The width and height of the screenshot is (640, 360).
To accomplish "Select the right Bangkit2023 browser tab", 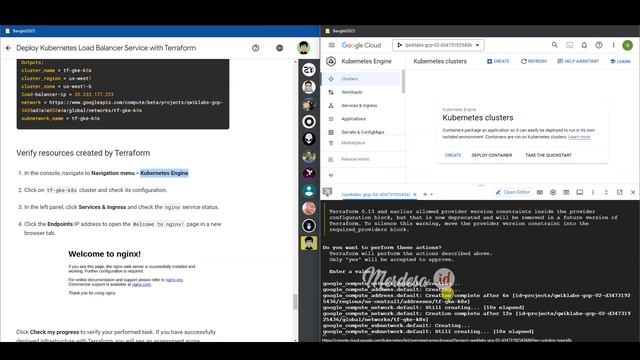I will click(340, 31).
